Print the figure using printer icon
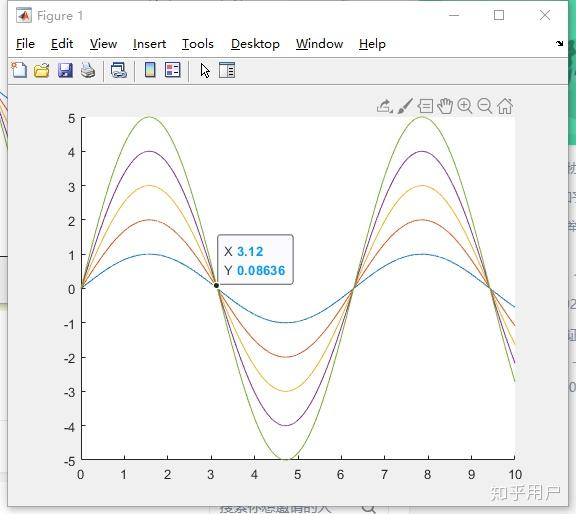The width and height of the screenshot is (576, 514). click(x=88, y=70)
